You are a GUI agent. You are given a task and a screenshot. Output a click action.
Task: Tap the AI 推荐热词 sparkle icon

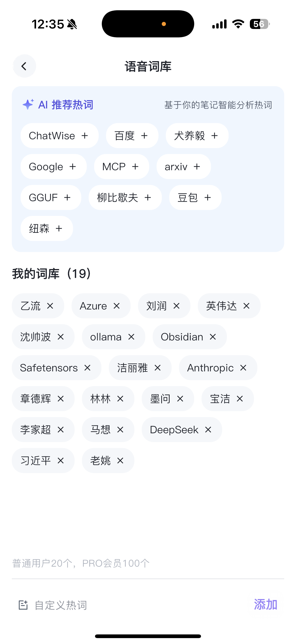[x=28, y=104]
